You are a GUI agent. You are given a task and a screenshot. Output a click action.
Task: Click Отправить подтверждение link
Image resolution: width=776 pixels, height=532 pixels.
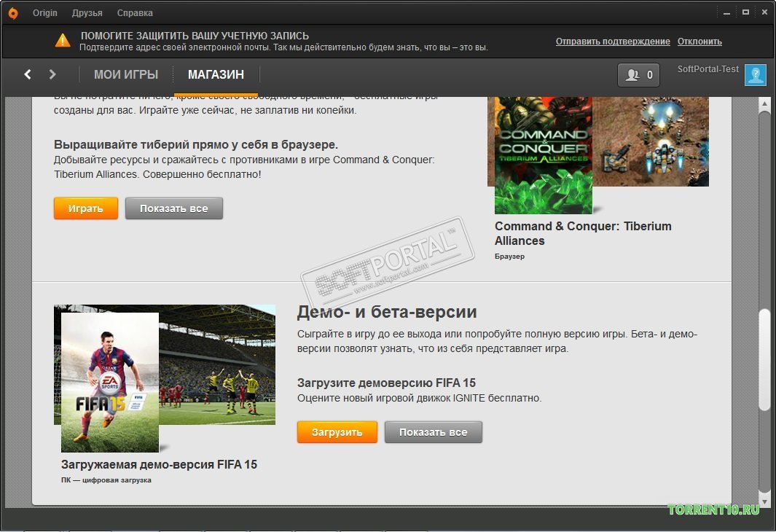(612, 42)
